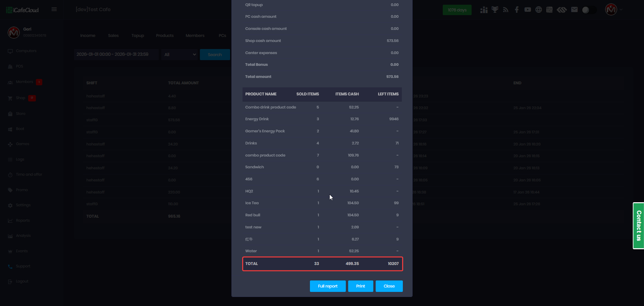
Task: Toggle the dark mode switch
Action: [x=589, y=10]
